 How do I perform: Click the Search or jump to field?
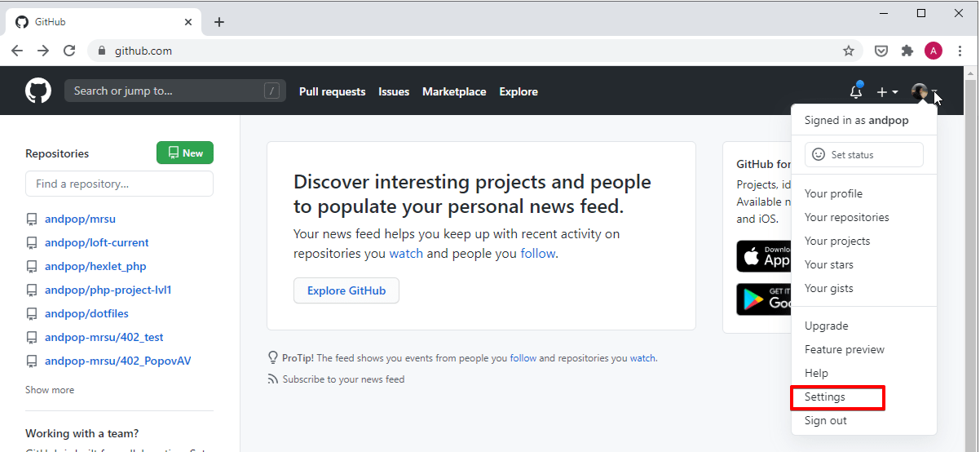click(175, 91)
